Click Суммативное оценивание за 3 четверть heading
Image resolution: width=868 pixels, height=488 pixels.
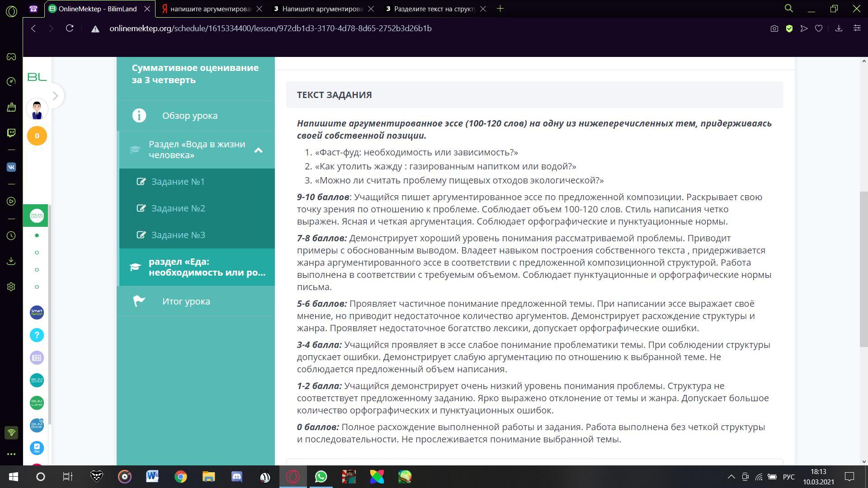tap(195, 74)
